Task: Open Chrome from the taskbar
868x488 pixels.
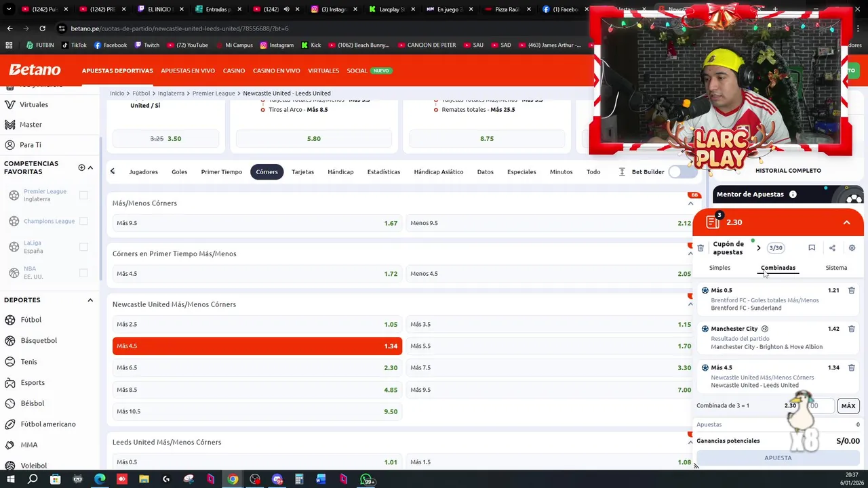Action: point(233,479)
